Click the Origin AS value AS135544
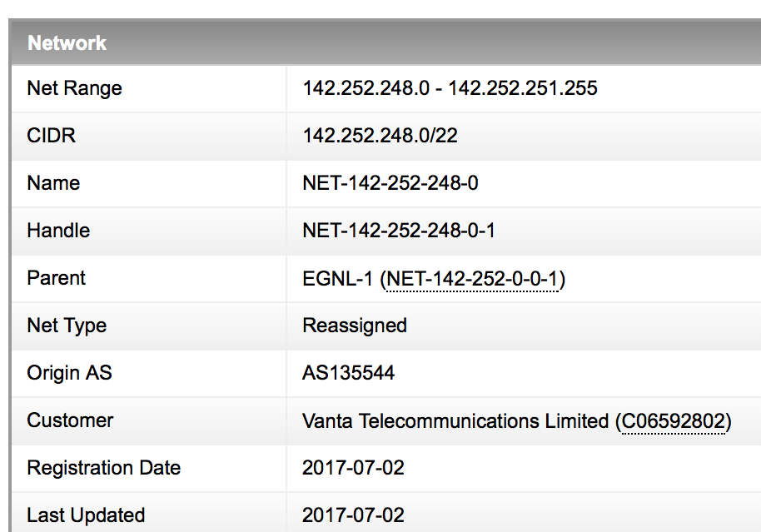This screenshot has height=532, width=761. coord(349,373)
